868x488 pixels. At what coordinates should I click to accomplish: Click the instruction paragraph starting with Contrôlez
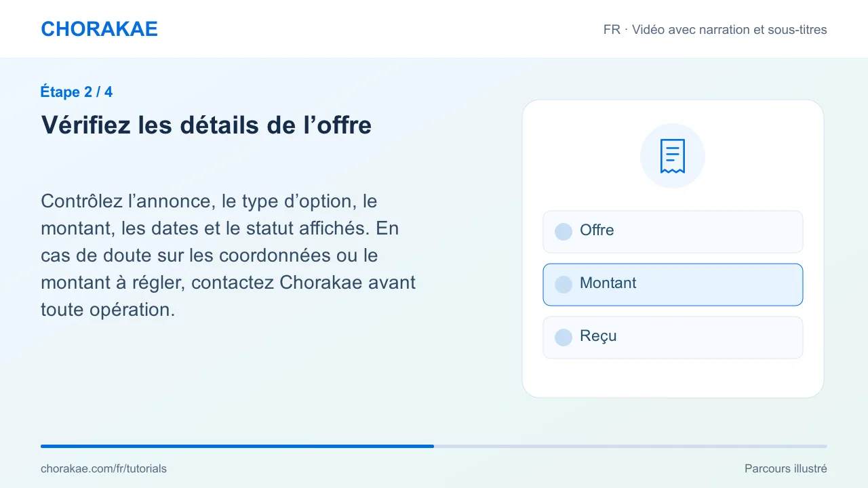point(229,256)
